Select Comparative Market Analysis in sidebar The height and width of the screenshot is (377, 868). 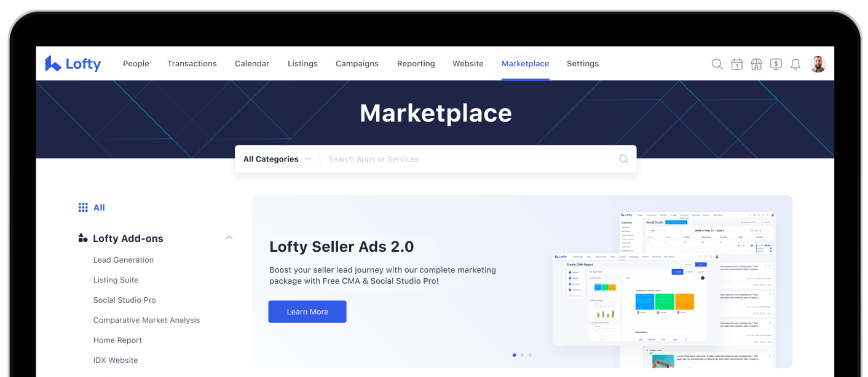(146, 320)
